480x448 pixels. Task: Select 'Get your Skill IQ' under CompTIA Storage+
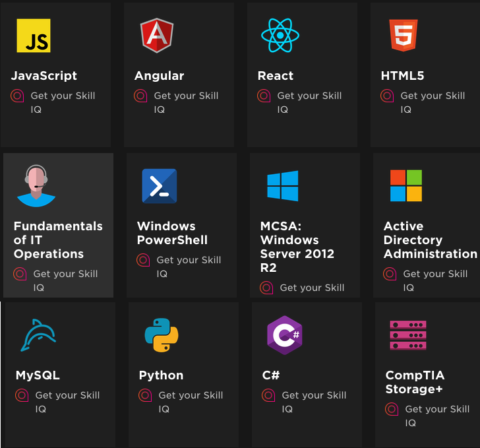pyautogui.click(x=437, y=416)
